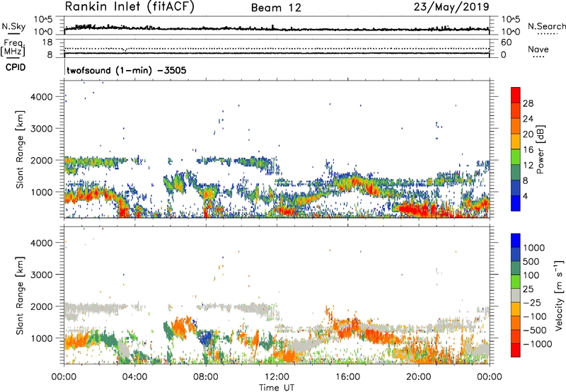The image size is (566, 392).
Task: Click the Power [dB] color bar
Action: [x=516, y=149]
